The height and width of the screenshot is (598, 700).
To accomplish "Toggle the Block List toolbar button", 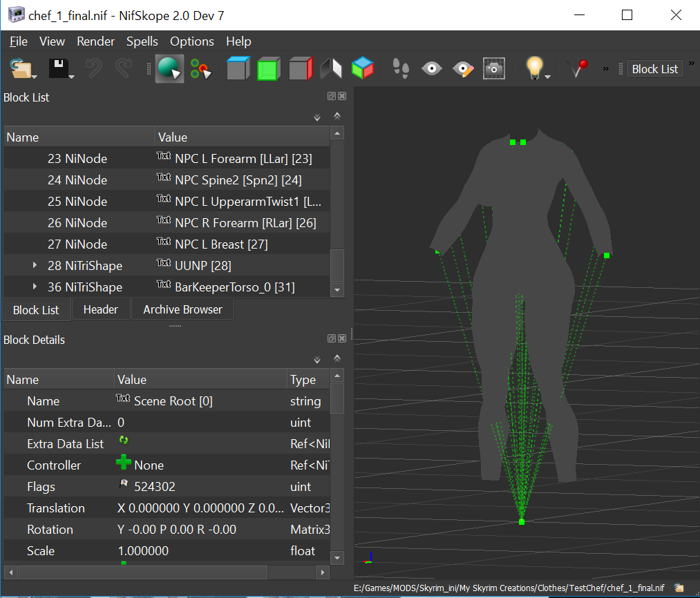I will tap(654, 69).
